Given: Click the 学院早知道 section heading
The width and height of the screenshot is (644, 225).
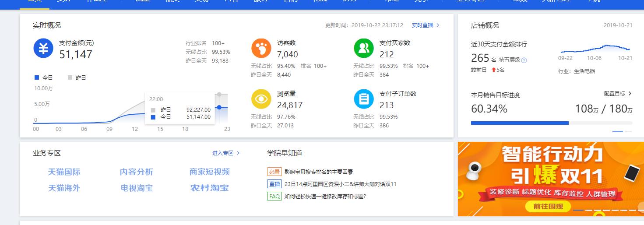Looking at the screenshot, I should tap(285, 153).
